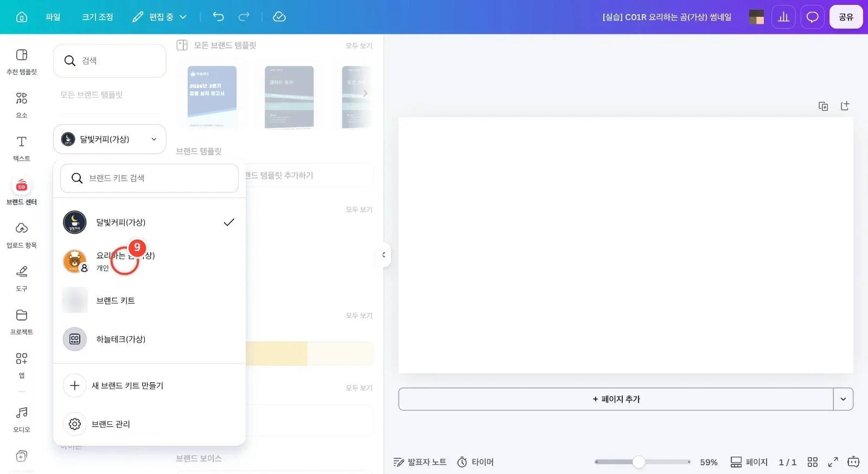This screenshot has height=474, width=868.
Task: Open the comments speech bubble
Action: 812,17
